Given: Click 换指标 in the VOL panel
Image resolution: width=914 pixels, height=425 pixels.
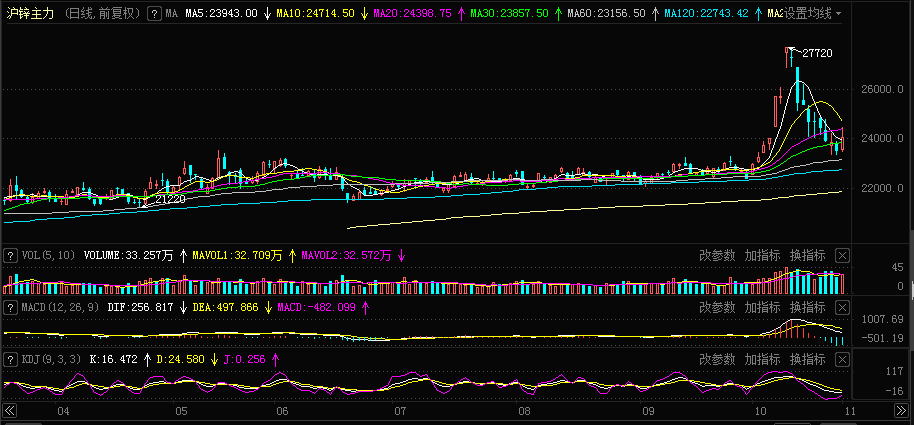Looking at the screenshot, I should click(807, 255).
